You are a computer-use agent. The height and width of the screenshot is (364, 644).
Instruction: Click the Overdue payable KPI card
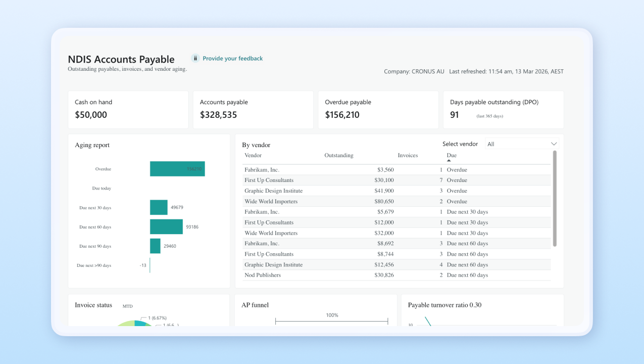pos(378,109)
